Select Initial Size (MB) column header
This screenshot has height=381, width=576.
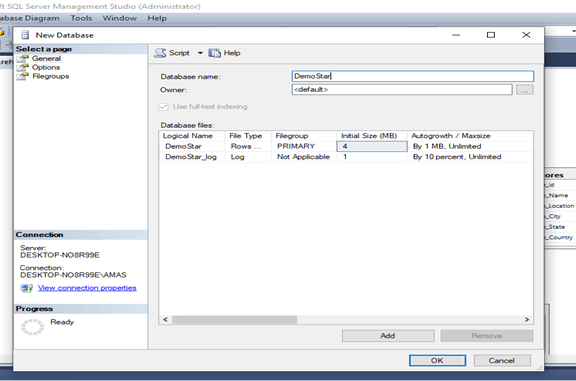click(x=372, y=136)
